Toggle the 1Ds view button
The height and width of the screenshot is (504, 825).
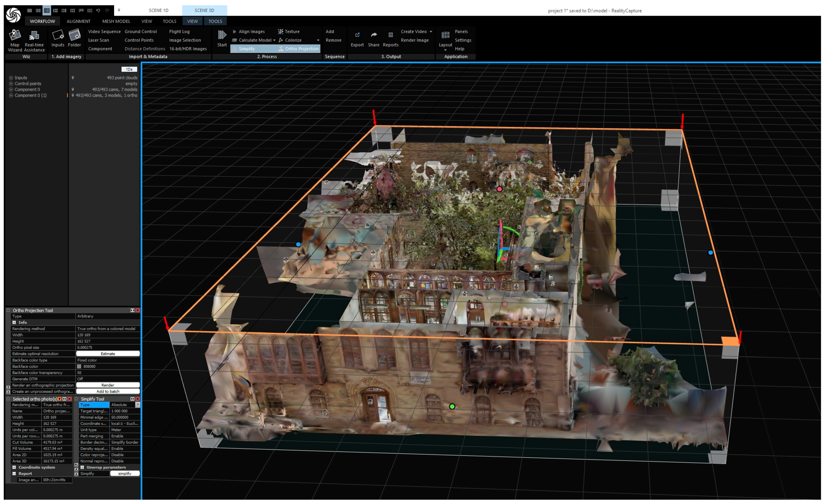pyautogui.click(x=129, y=69)
